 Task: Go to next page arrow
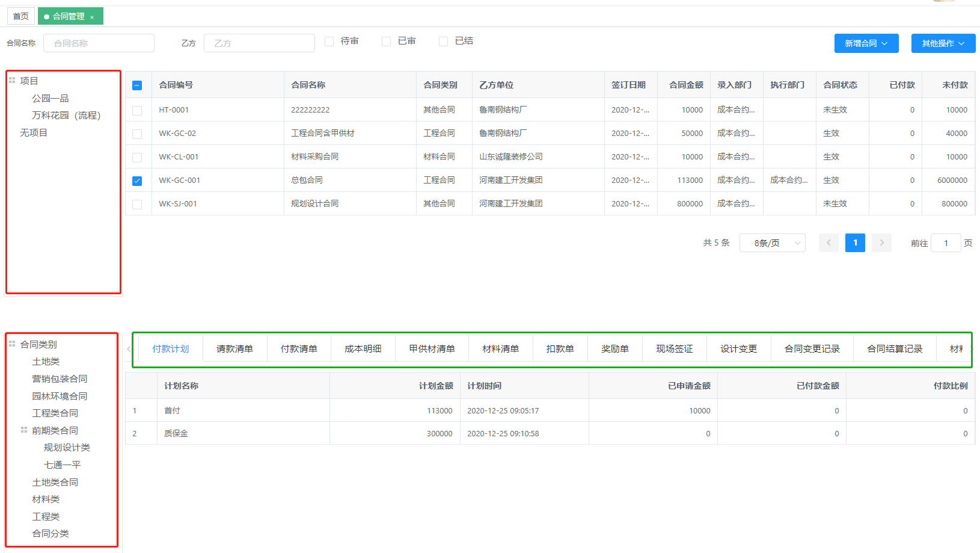(x=881, y=243)
